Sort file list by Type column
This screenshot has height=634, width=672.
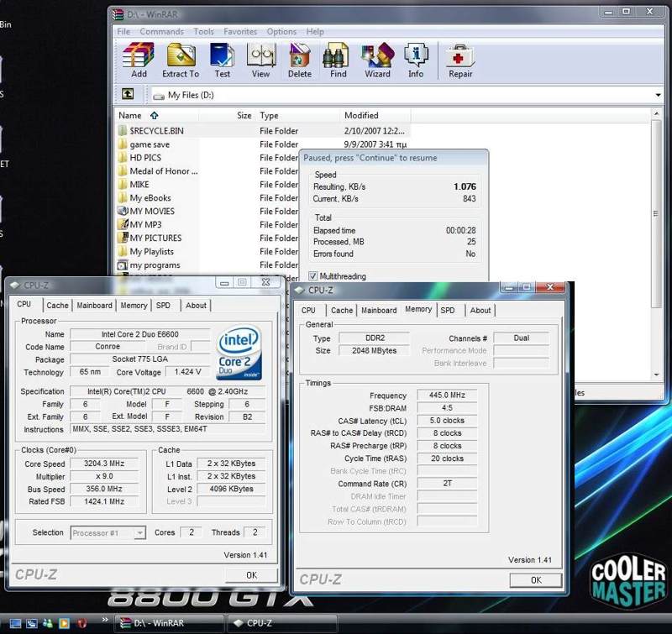point(297,115)
